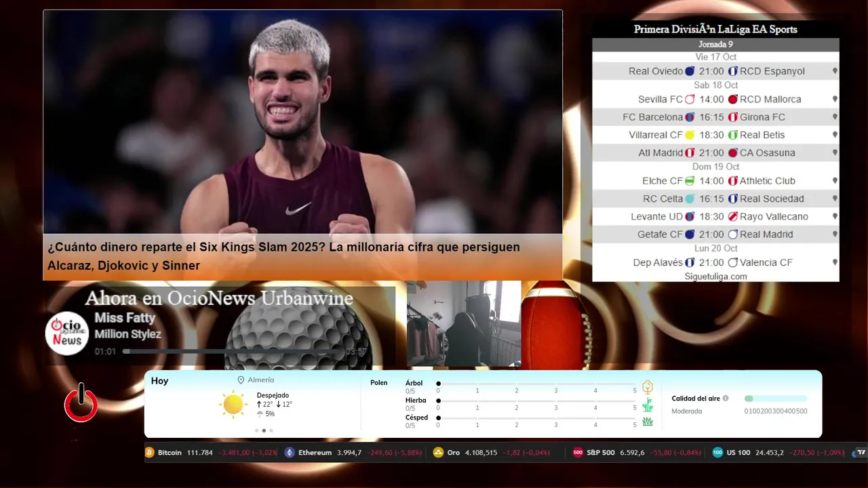The image size is (868, 488).
Task: Click the 'Athletic Club' team name
Action: 768,181
